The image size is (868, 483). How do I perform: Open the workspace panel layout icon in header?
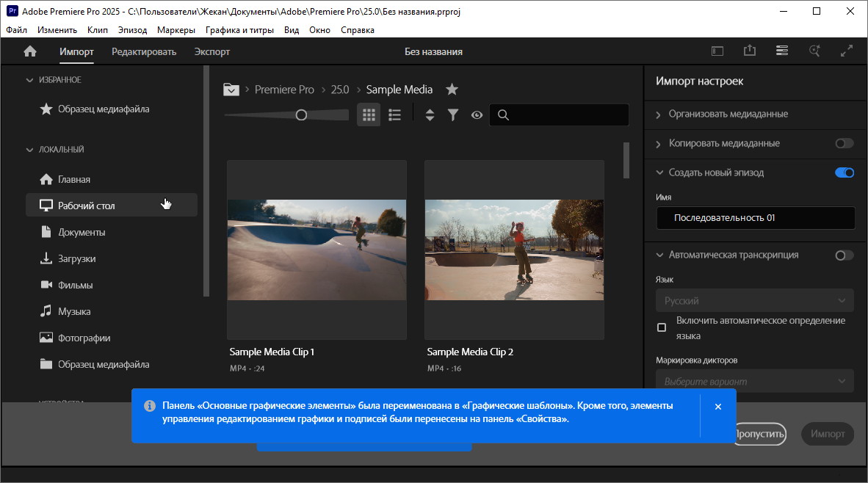[x=717, y=51]
